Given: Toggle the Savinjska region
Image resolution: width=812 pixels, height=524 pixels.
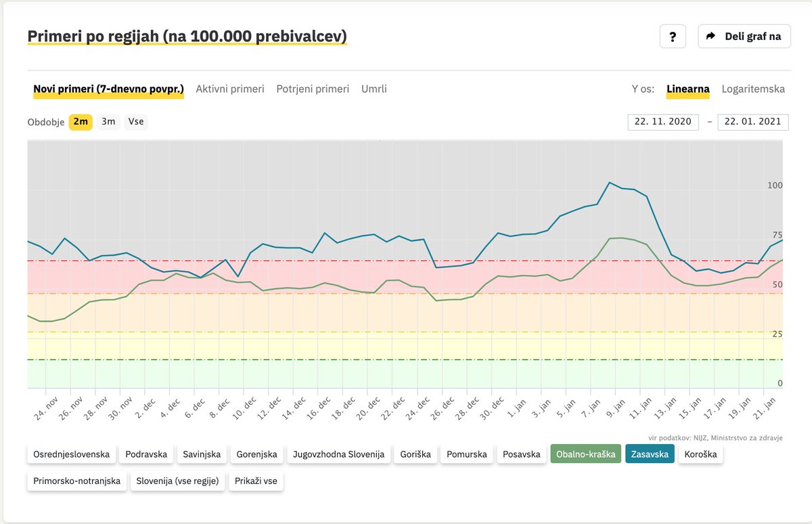Looking at the screenshot, I should tap(202, 454).
